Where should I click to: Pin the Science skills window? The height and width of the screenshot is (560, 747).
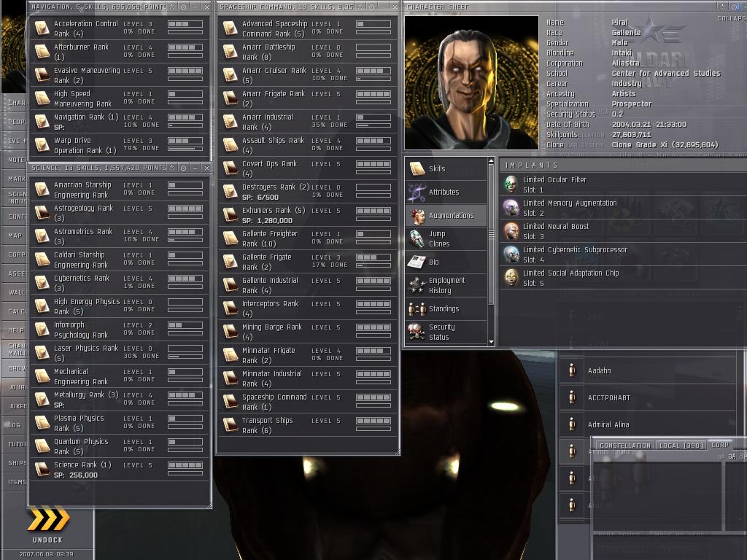click(183, 168)
